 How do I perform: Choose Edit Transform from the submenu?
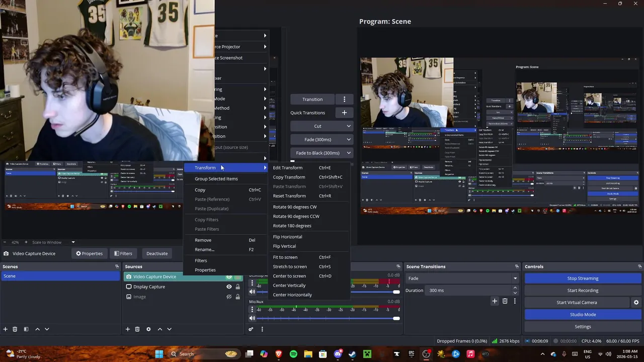(x=287, y=168)
